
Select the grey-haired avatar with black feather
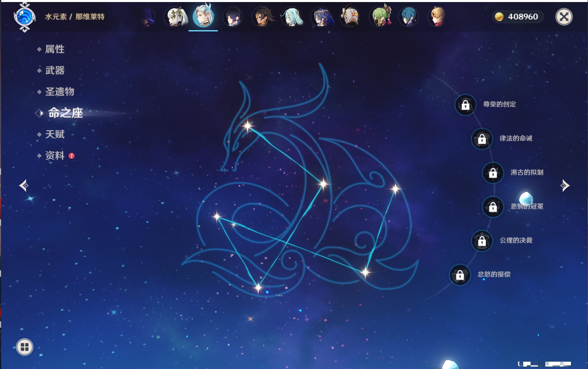coord(350,17)
